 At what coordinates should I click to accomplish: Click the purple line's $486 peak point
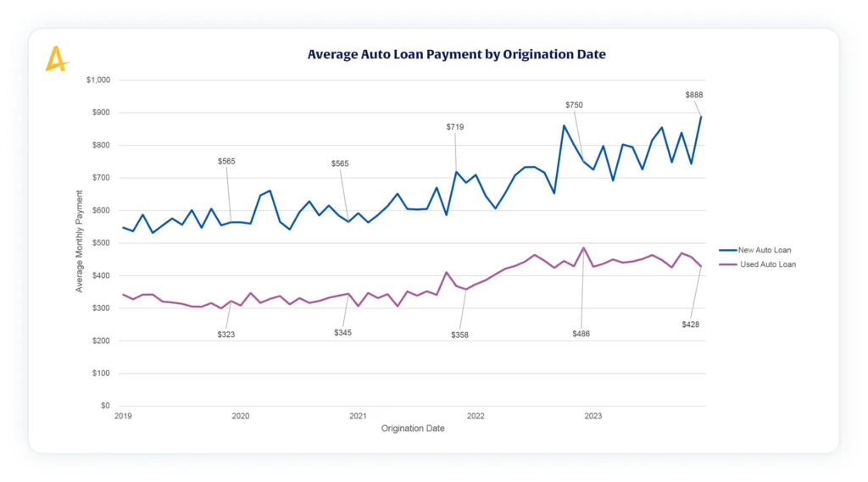point(583,248)
